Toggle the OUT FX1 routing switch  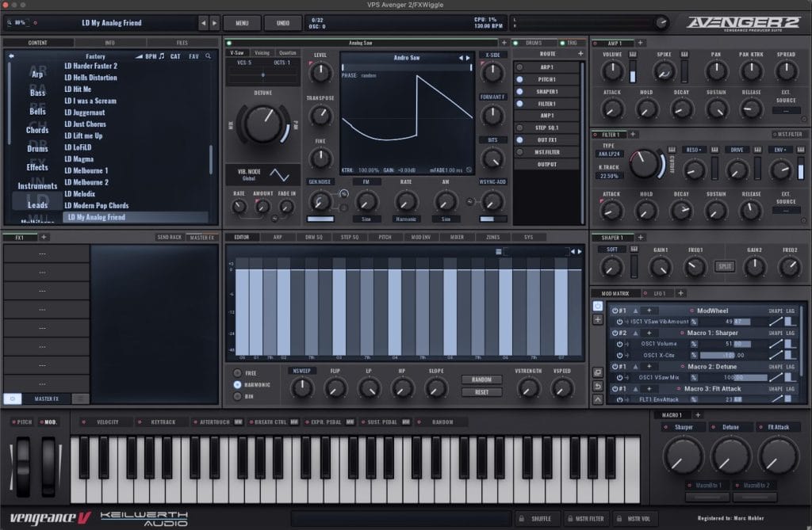[x=520, y=139]
